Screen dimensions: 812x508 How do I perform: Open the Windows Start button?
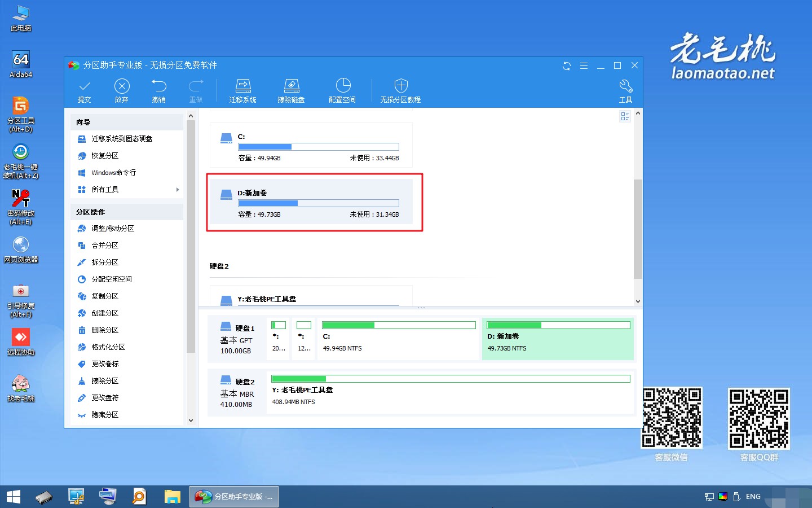tap(13, 497)
